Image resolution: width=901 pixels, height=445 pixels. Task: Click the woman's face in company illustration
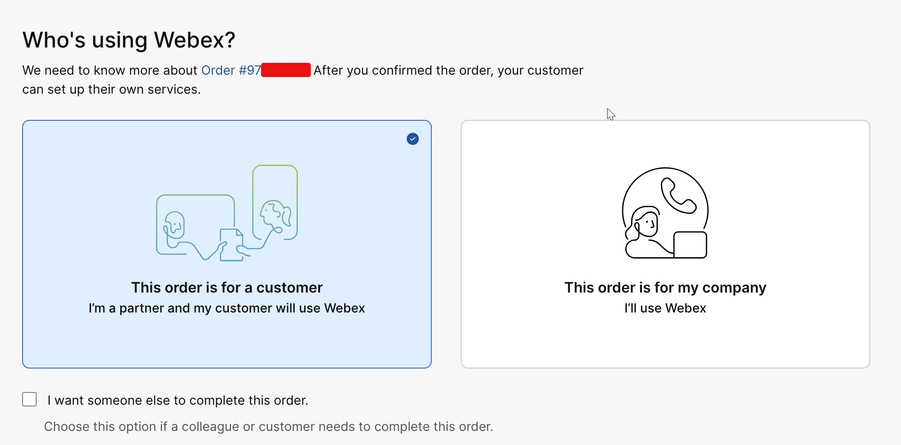click(644, 221)
